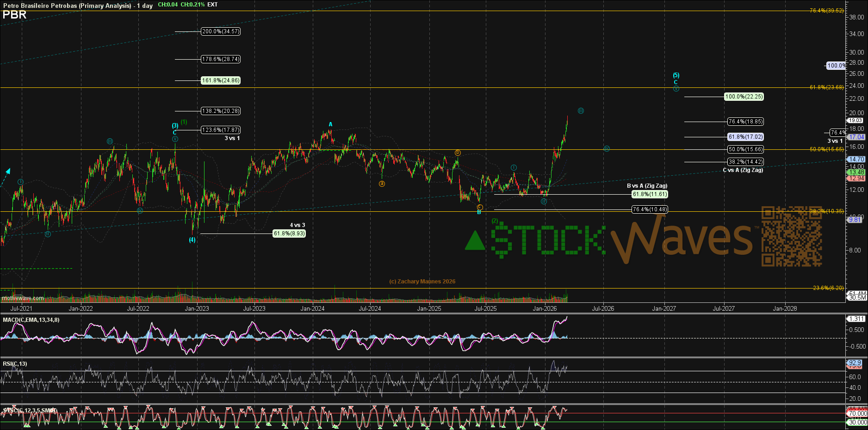The image size is (868, 430).
Task: Click the MACD(C,EMA,13,34,8) indicator title
Action: click(31, 320)
